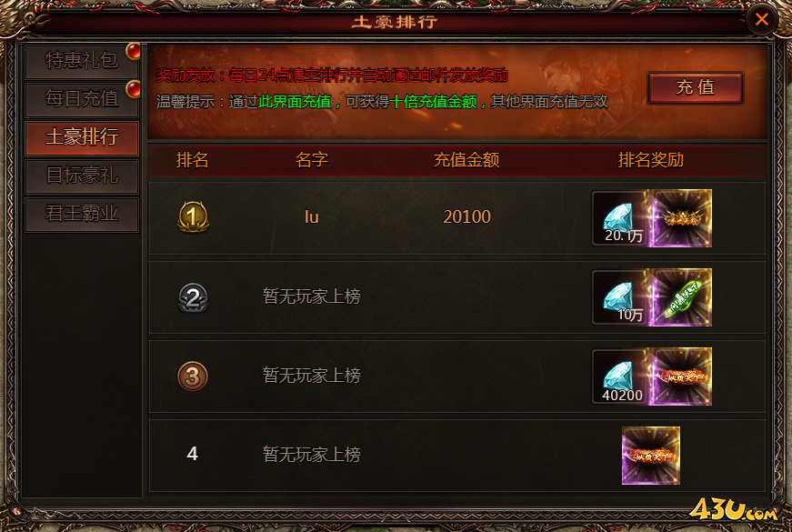Open the 目标豪礼 tab
Viewport: 792px width, 532px height.
82,176
